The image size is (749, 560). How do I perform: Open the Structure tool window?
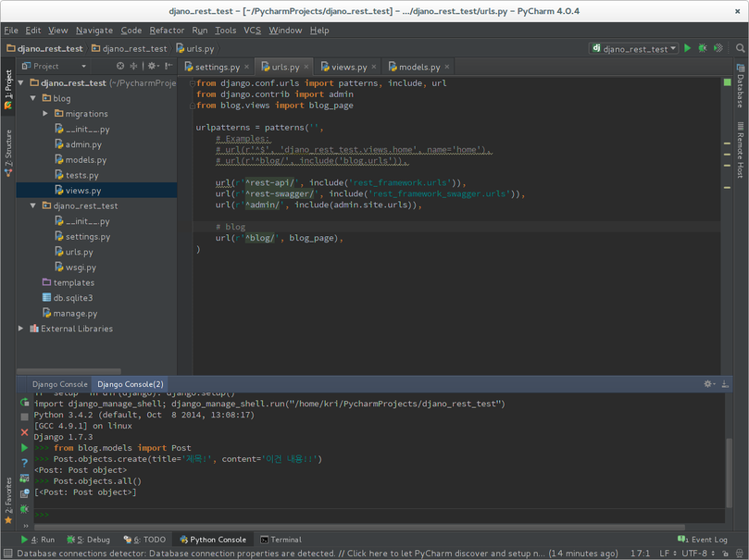pyautogui.click(x=8, y=154)
